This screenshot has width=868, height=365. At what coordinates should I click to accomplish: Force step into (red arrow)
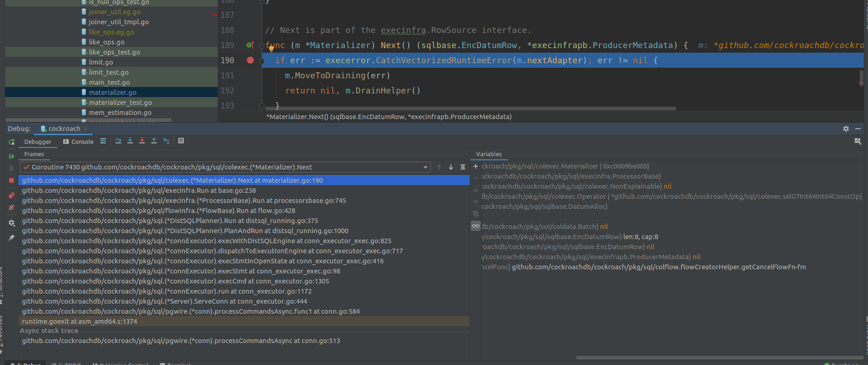click(142, 141)
